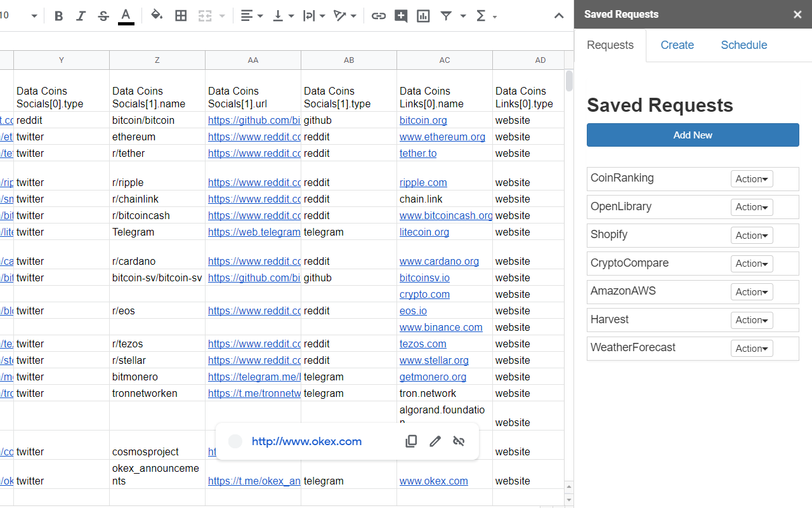Open the Action dropdown for Shopify
The width and height of the screenshot is (812, 508).
click(752, 236)
